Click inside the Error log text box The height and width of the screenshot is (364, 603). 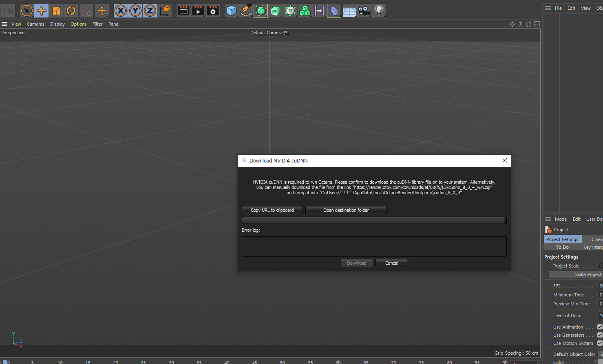click(x=374, y=246)
